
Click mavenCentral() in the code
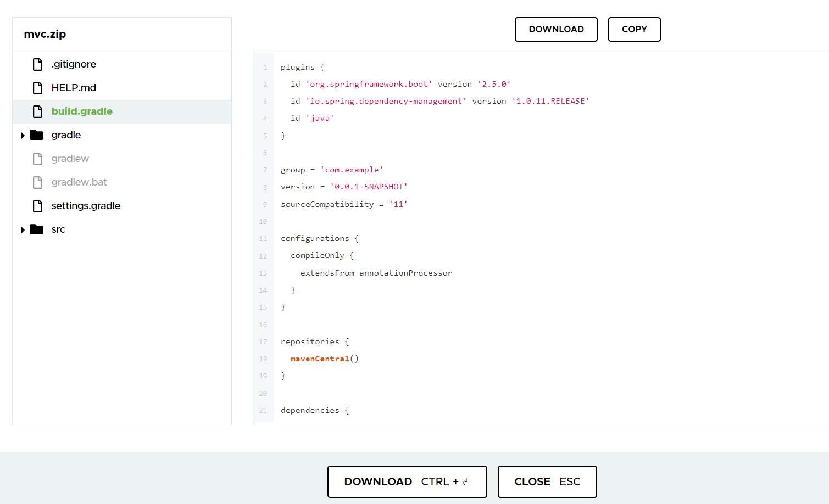coord(325,359)
